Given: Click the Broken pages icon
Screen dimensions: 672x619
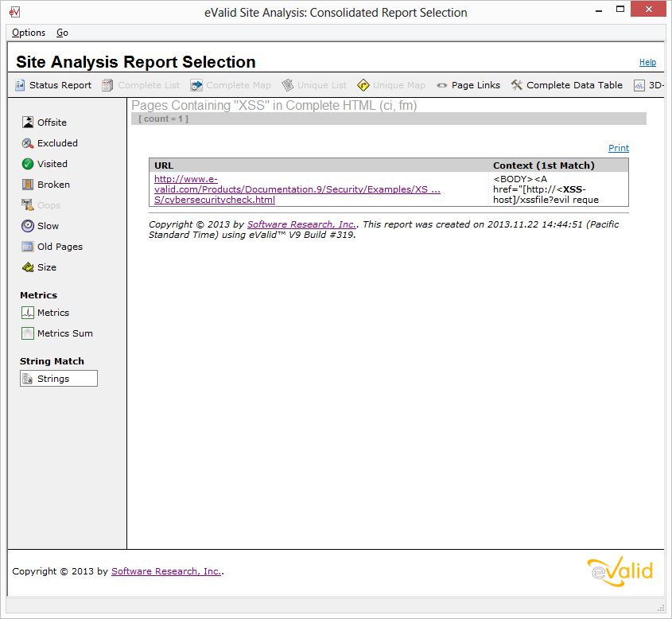Looking at the screenshot, I should pos(28,185).
